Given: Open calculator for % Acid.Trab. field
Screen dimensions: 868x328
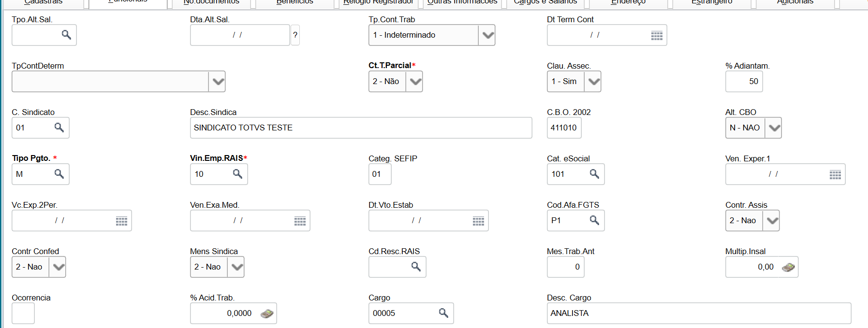Looking at the screenshot, I should tap(266, 314).
